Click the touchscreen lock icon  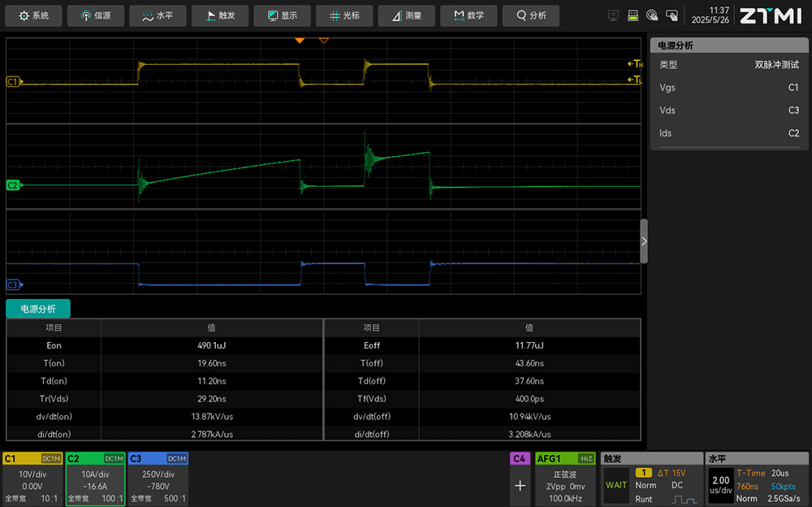pos(672,15)
